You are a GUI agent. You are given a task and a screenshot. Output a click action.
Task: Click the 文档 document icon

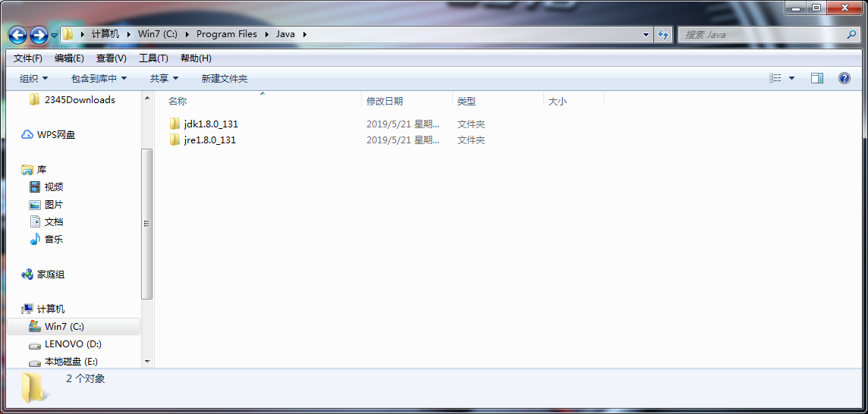point(36,222)
